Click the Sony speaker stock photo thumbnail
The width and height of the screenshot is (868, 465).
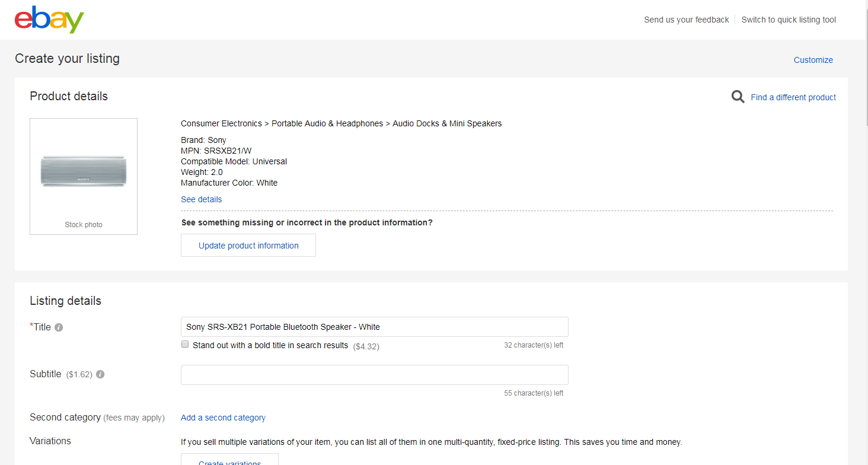84,171
